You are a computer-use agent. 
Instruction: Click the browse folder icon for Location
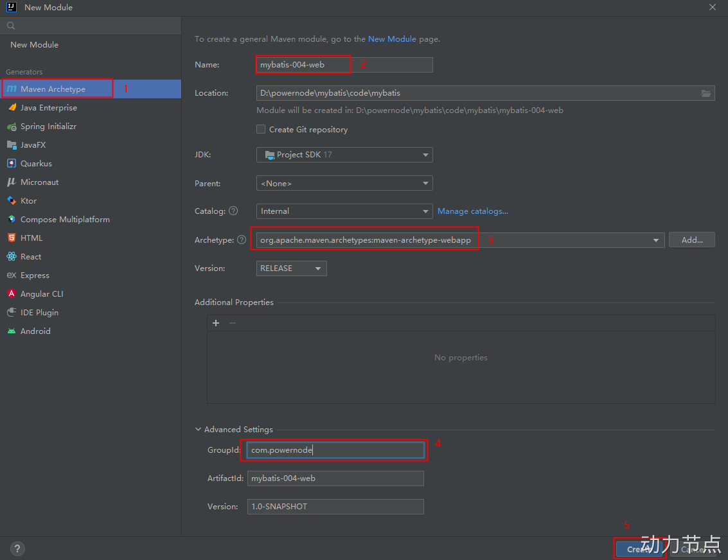(706, 93)
